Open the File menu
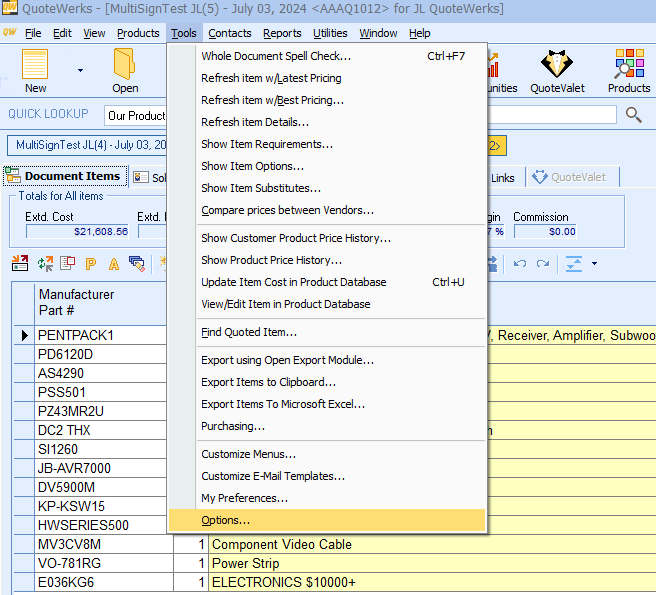 click(x=33, y=33)
